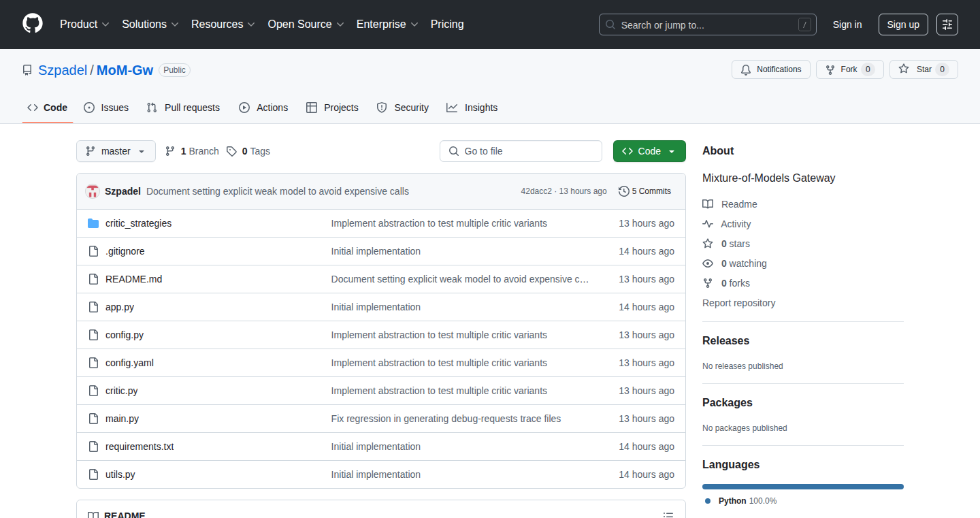This screenshot has width=980, height=518.
Task: Open commit hash 42dacc2
Action: coord(536,191)
